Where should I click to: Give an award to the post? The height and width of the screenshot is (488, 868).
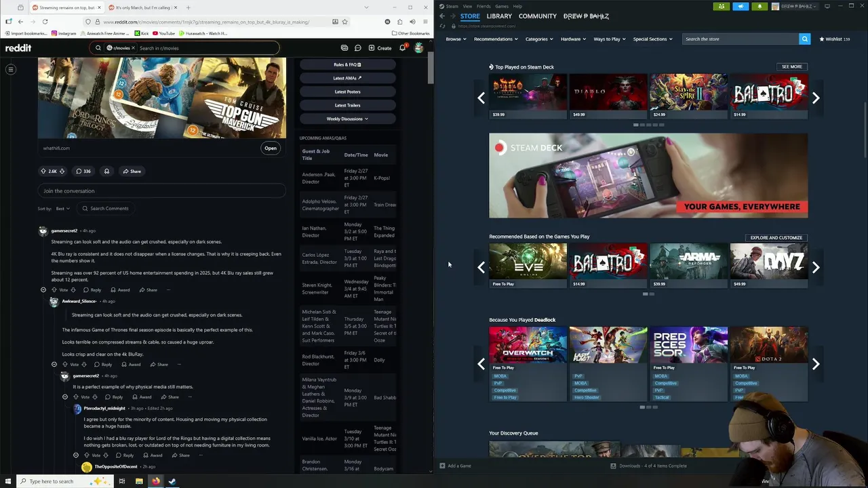pos(106,171)
